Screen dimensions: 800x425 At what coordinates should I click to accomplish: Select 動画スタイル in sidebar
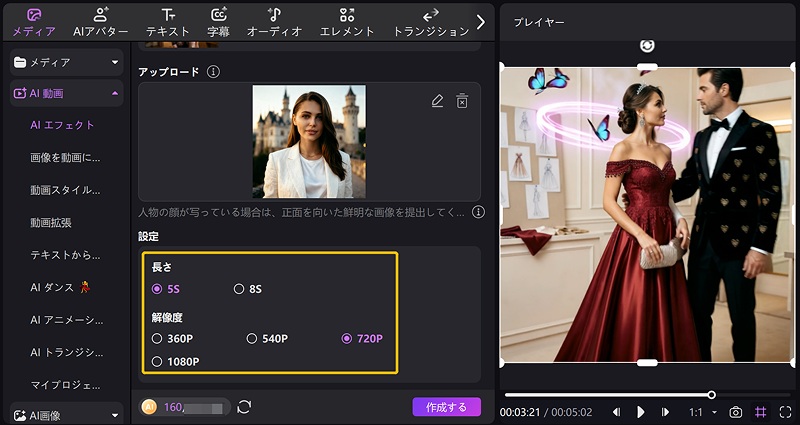pos(65,190)
